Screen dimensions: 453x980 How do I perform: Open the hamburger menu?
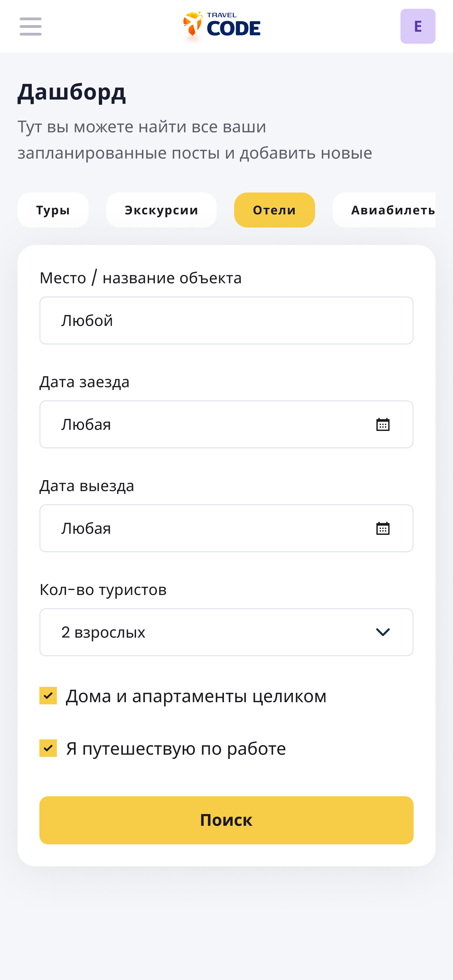pyautogui.click(x=30, y=26)
